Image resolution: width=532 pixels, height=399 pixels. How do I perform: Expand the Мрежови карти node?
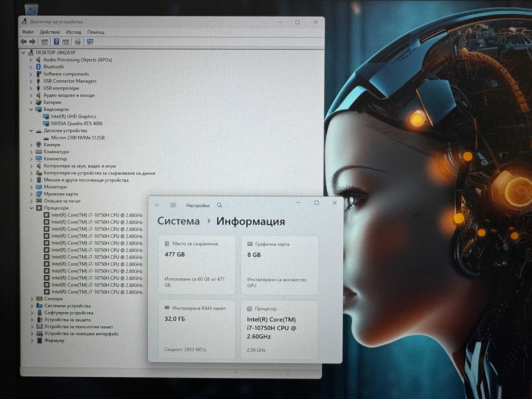pyautogui.click(x=31, y=194)
